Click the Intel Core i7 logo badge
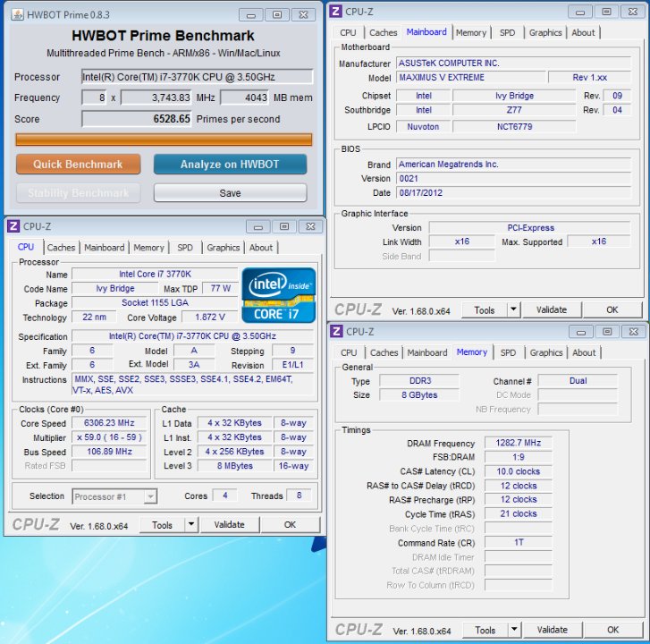Viewport: 650px width, 644px height. click(x=279, y=295)
